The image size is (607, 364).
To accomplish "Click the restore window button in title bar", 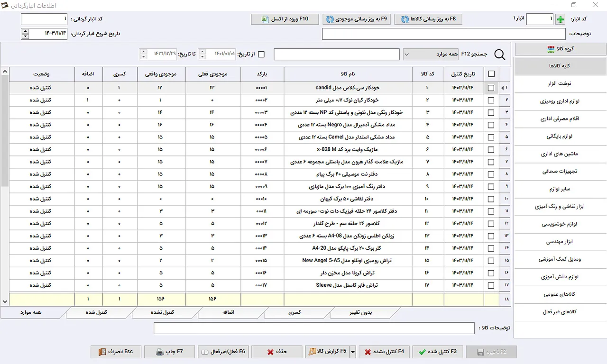I will tap(574, 5).
